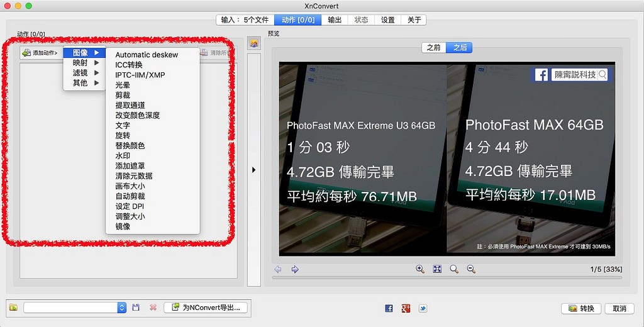Switch to the 输入 5个文件 tab

(x=245, y=19)
